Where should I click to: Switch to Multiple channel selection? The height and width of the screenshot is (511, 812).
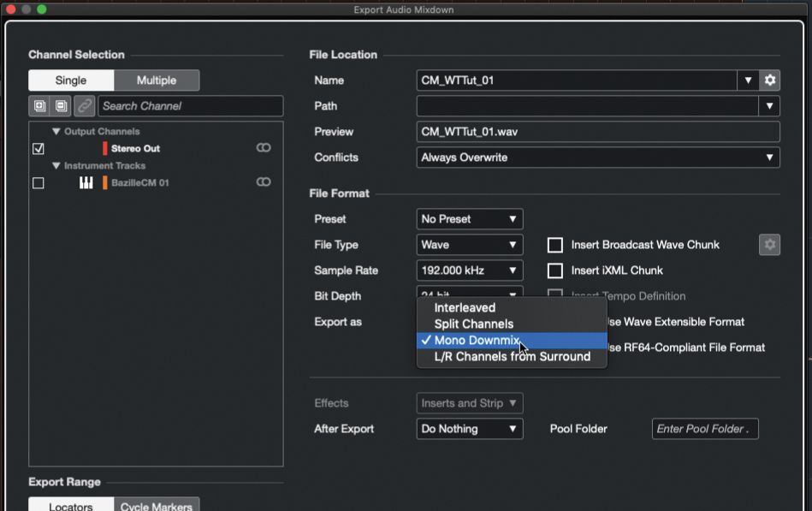pos(157,80)
